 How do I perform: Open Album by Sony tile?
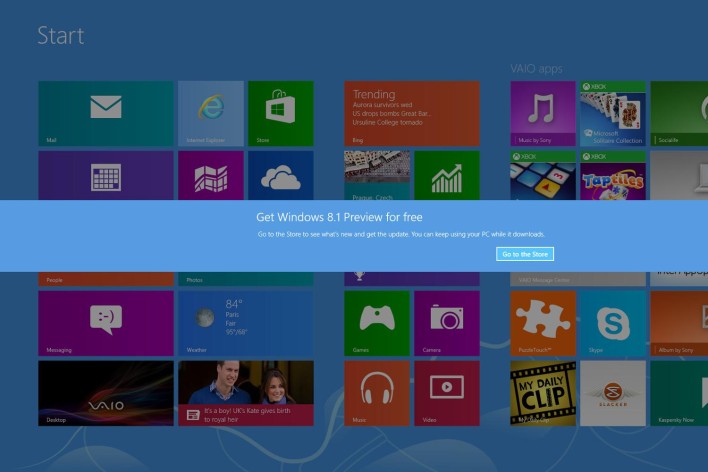(x=679, y=323)
